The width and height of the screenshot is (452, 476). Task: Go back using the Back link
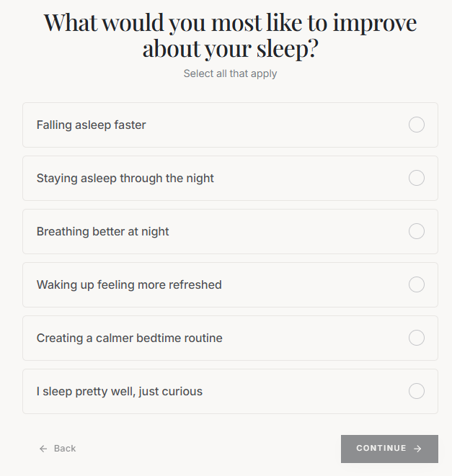point(58,449)
